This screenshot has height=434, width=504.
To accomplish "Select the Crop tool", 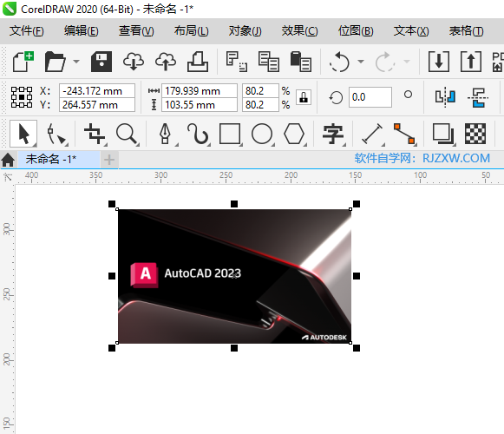I will click(x=95, y=134).
